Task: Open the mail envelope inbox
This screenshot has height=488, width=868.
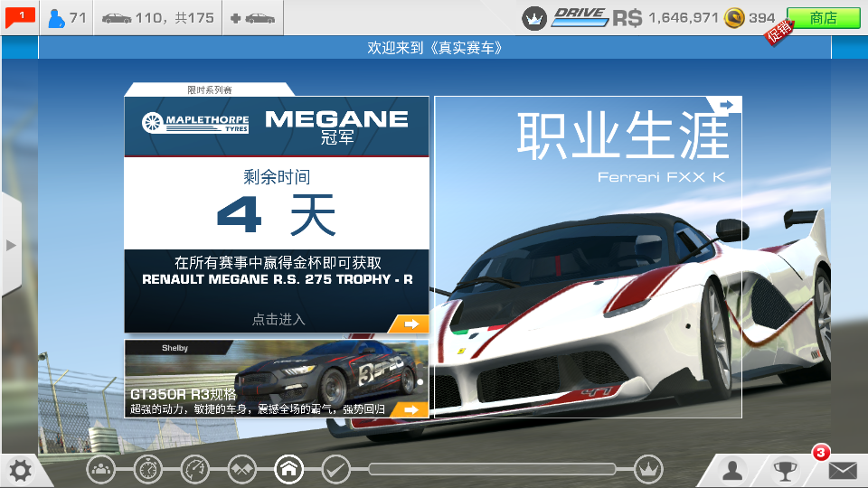Action: (x=843, y=471)
